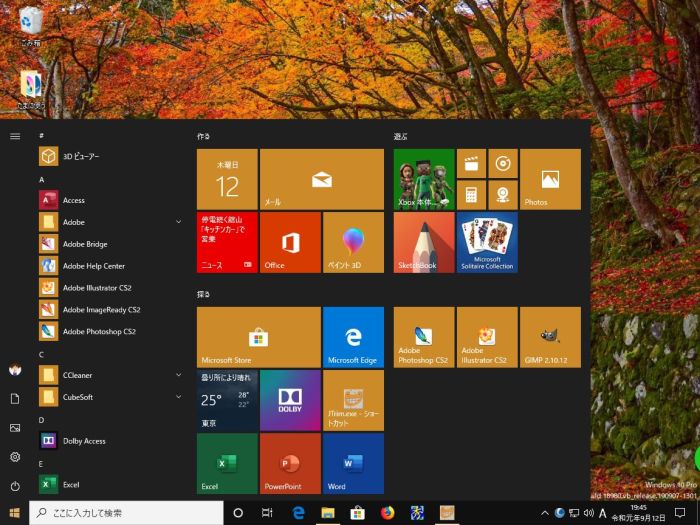Open the Microsoft Solitaire Collection tile
700x525 pixels.
point(487,242)
